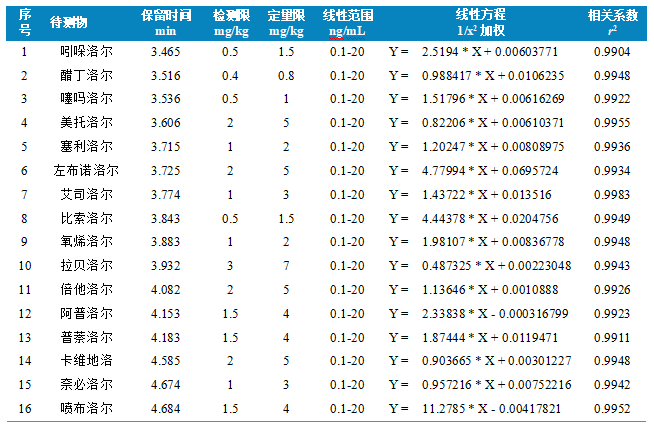Select equation 2.5194 * X + 0.00603771
Screen dimensions: 654x426
490,52
